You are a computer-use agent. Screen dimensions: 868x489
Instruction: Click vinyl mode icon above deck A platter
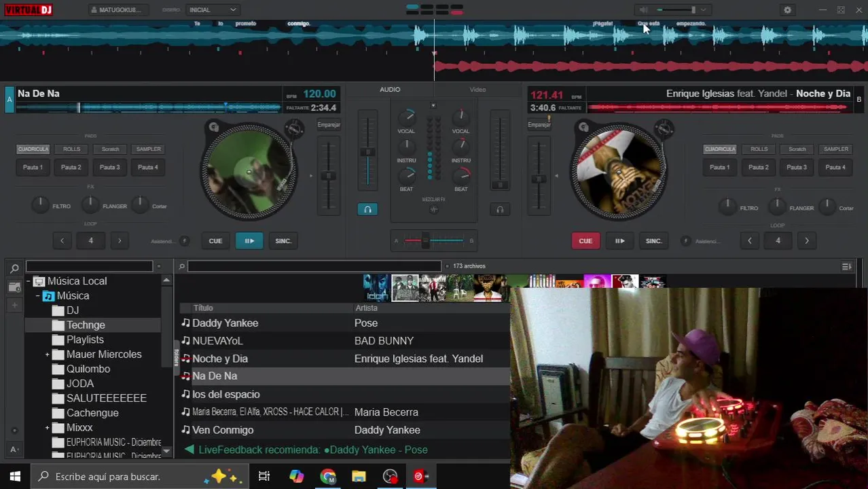213,127
